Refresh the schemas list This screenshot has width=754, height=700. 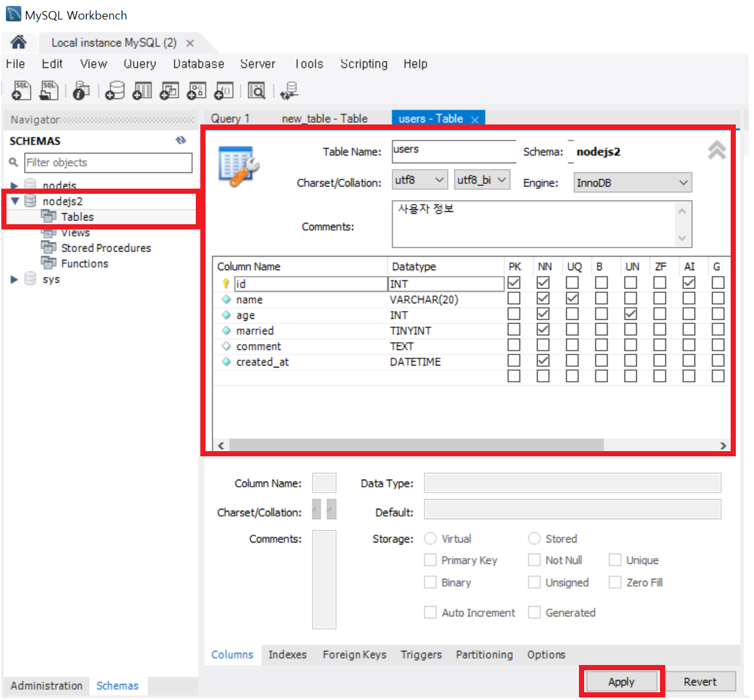[x=181, y=141]
